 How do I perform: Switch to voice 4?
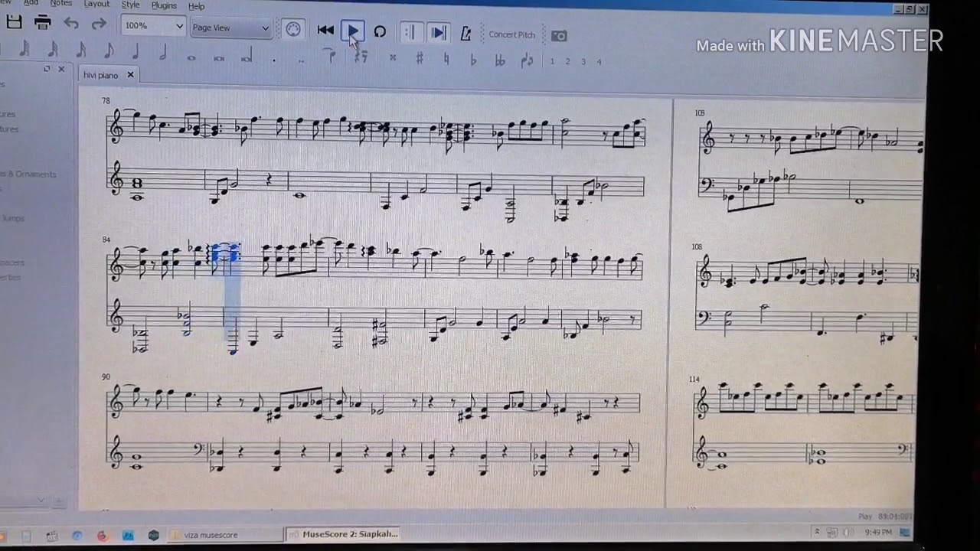tap(599, 62)
